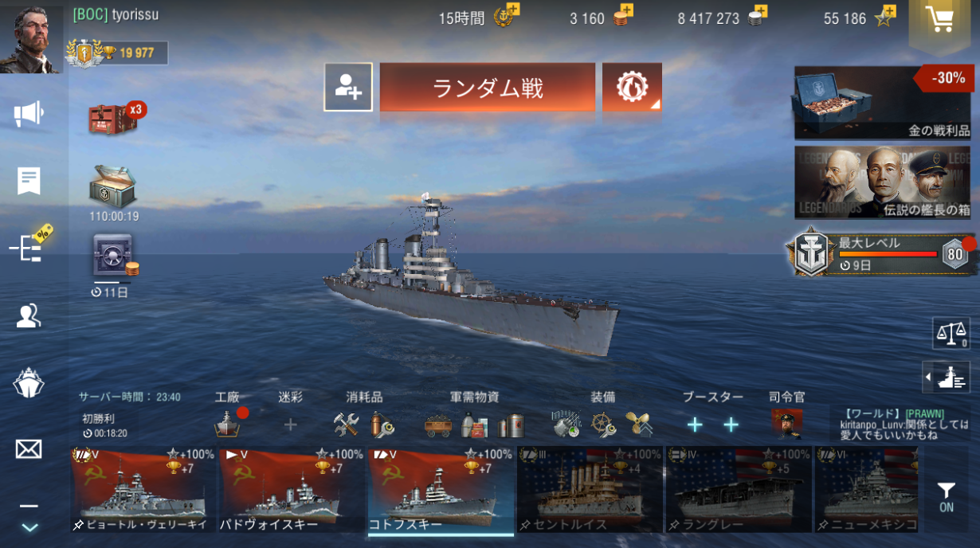
Task: Start battle with ランダム戦 button
Action: [x=488, y=87]
